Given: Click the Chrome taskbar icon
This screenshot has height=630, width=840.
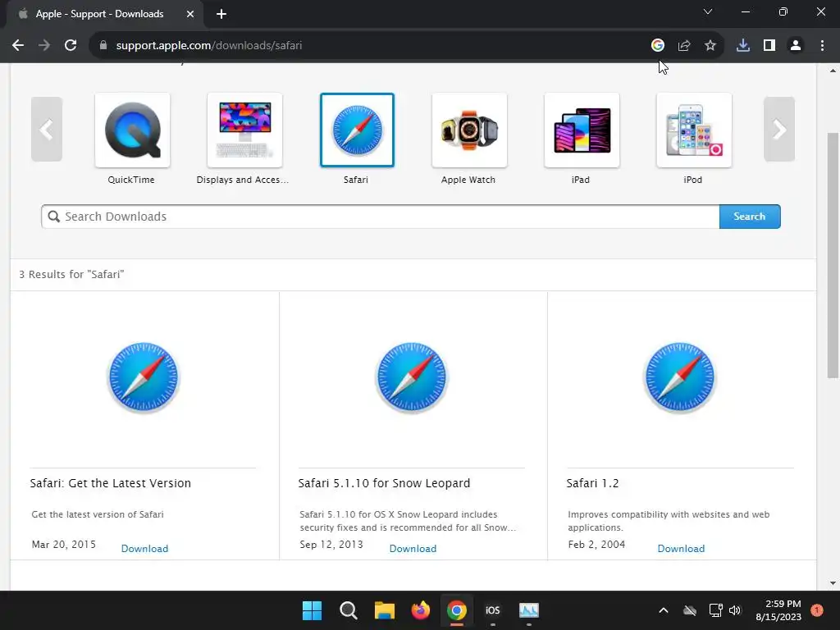Looking at the screenshot, I should (456, 610).
